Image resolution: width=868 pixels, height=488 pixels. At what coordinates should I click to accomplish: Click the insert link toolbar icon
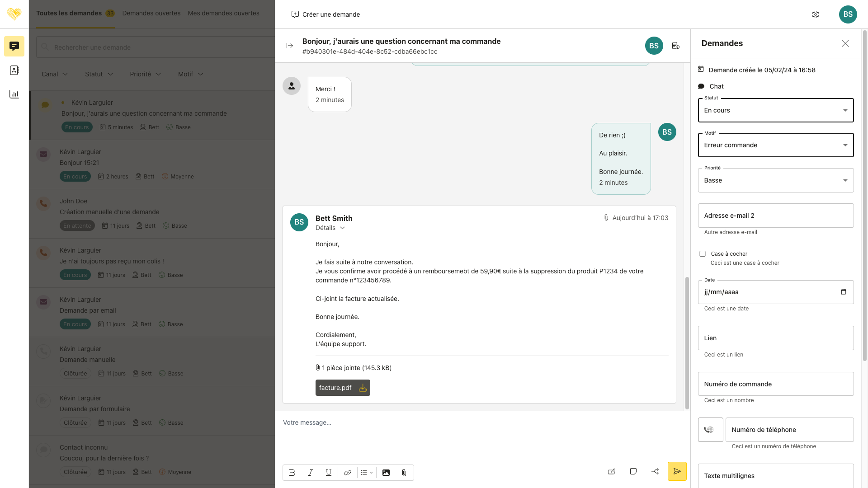pyautogui.click(x=347, y=473)
